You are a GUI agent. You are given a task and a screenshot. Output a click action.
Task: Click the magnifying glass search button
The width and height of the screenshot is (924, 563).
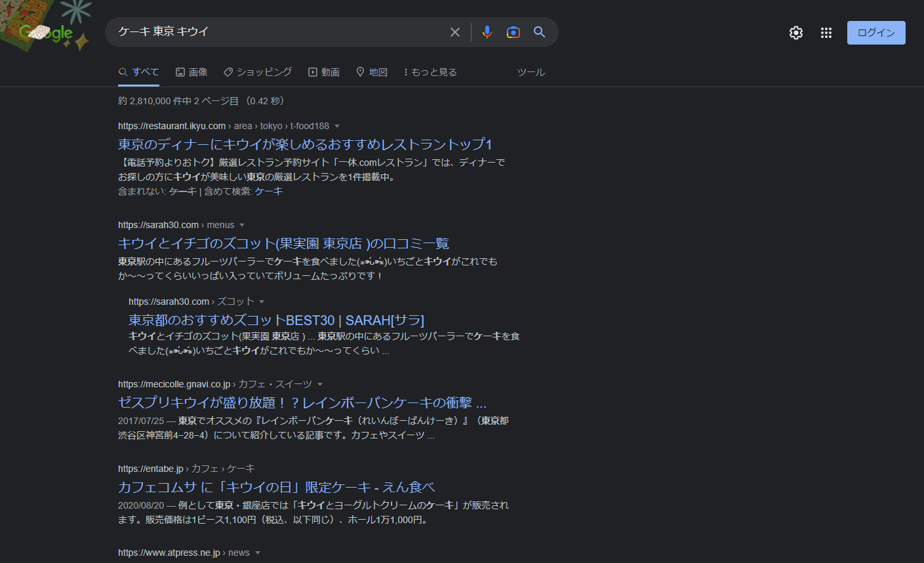[539, 32]
